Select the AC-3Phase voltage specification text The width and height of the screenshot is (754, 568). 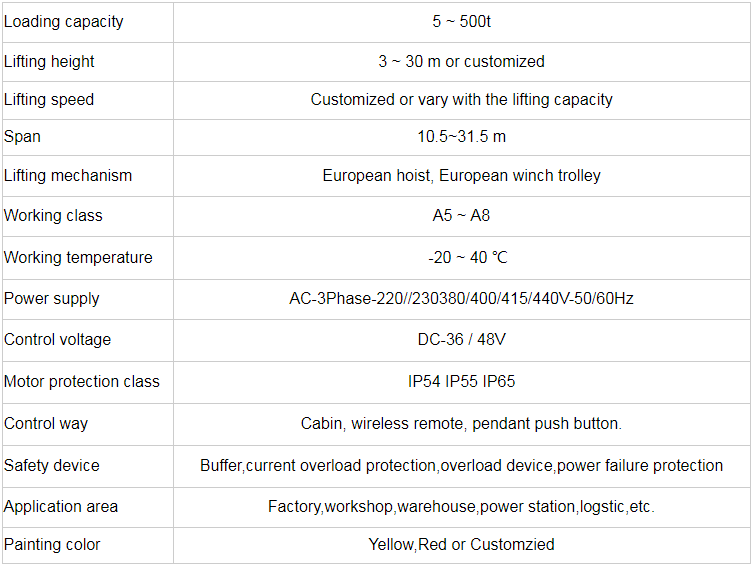(461, 299)
